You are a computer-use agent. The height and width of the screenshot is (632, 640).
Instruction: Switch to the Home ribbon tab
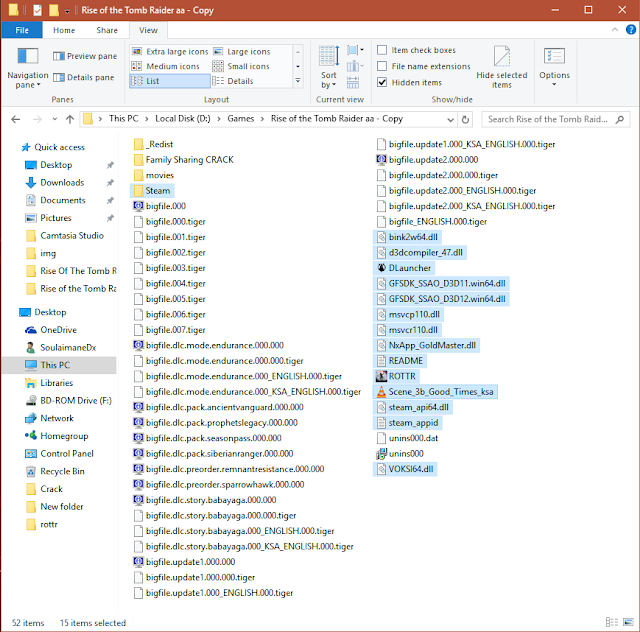[x=64, y=30]
